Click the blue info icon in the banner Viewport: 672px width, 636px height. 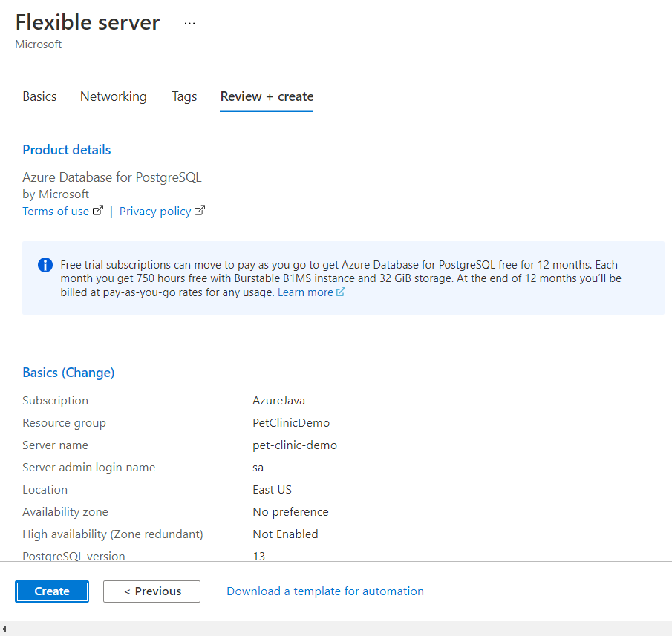(x=45, y=265)
